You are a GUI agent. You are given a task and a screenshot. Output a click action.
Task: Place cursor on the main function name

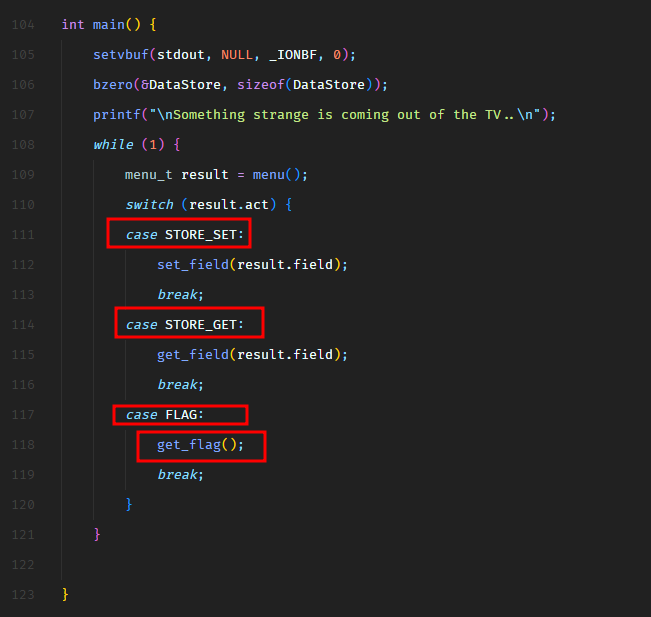[x=108, y=24]
